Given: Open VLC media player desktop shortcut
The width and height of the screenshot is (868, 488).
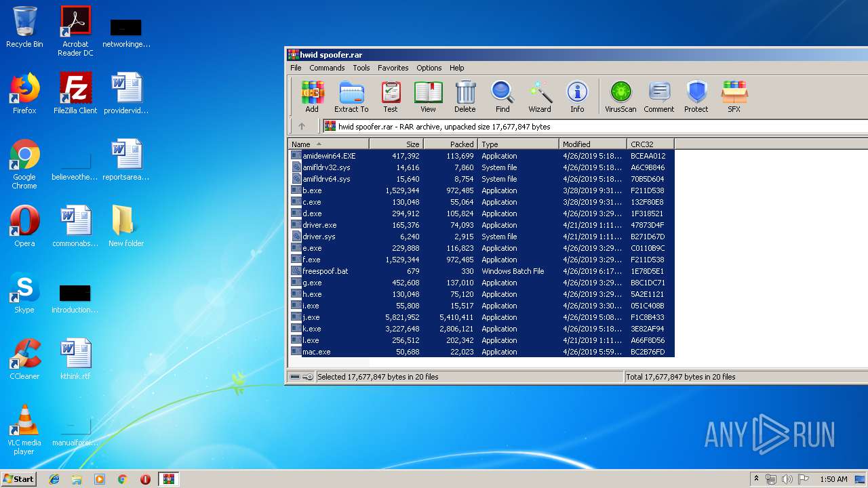Looking at the screenshot, I should 24,430.
